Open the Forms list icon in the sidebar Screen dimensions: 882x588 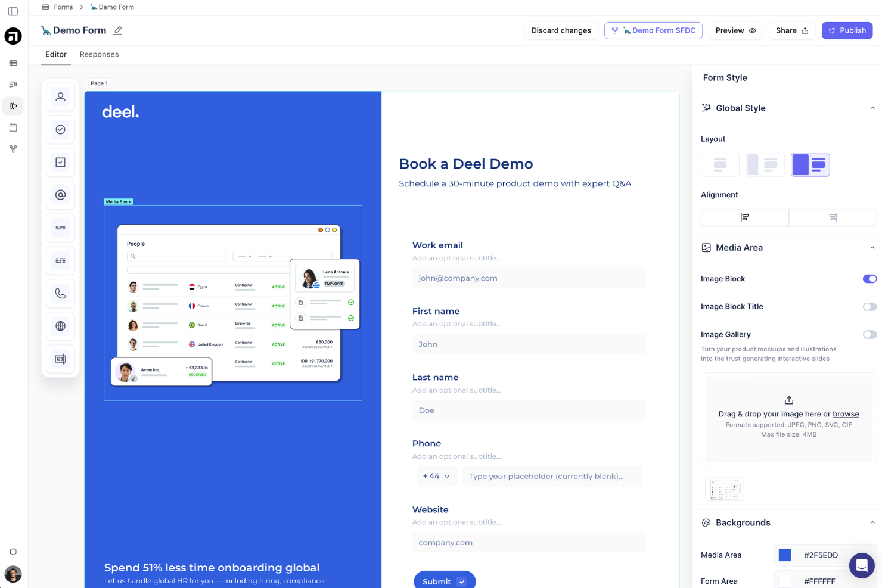[13, 63]
